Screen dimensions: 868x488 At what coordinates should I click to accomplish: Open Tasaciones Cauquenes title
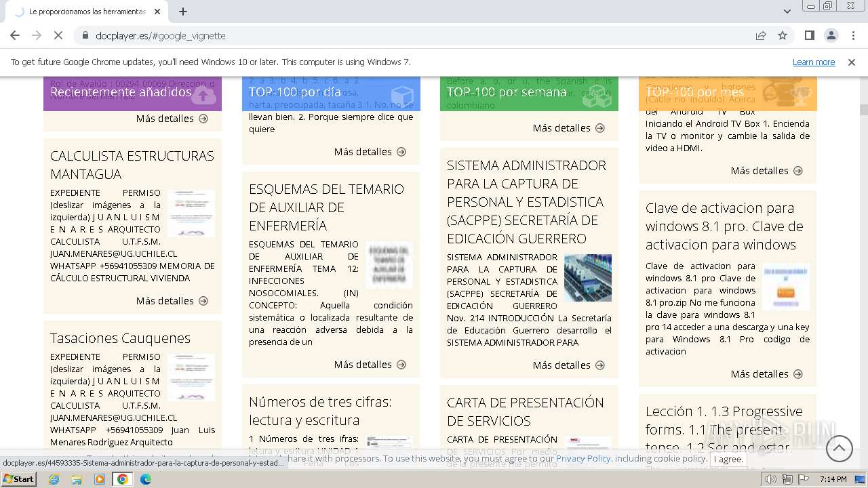(x=120, y=338)
